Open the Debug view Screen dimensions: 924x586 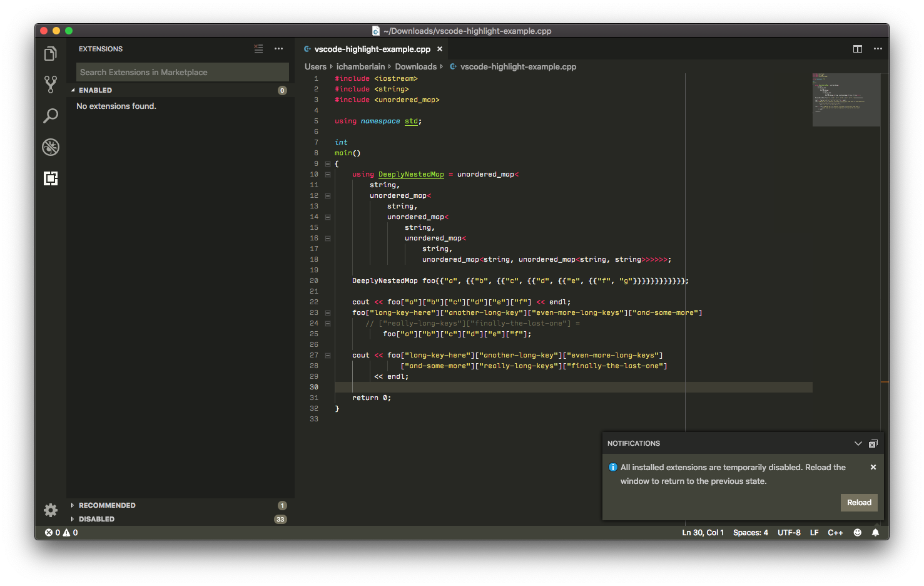[x=50, y=147]
